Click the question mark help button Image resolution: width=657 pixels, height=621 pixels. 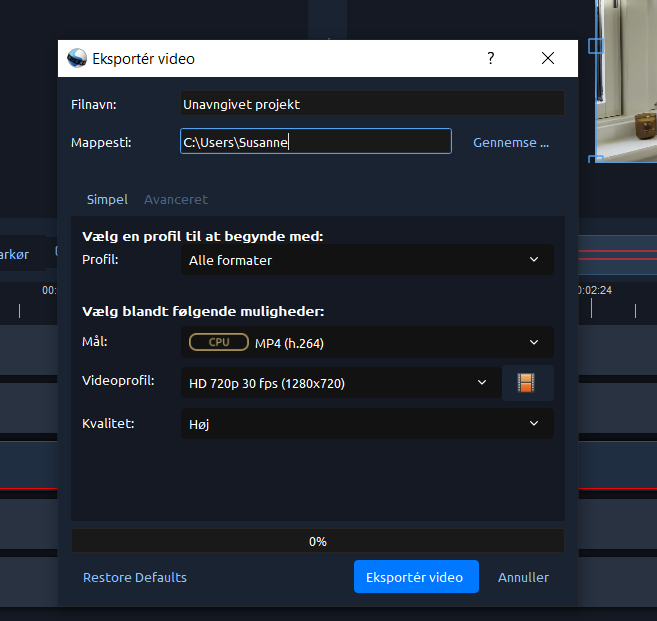tap(490, 59)
